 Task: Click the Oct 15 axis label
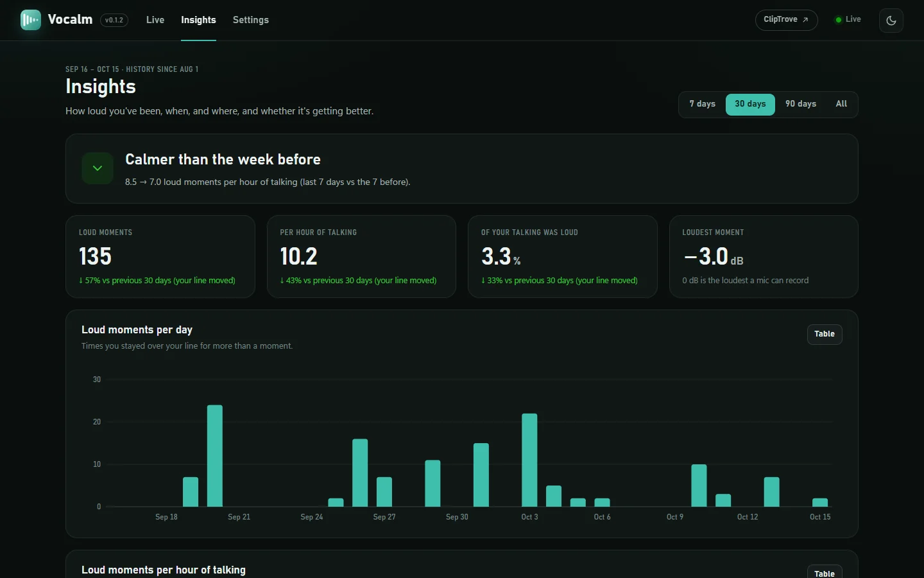(x=820, y=517)
